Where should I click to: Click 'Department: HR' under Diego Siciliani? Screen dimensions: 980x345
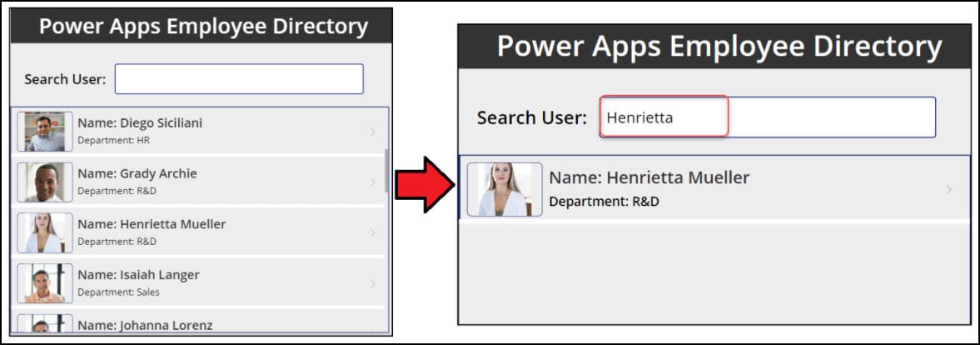(114, 141)
